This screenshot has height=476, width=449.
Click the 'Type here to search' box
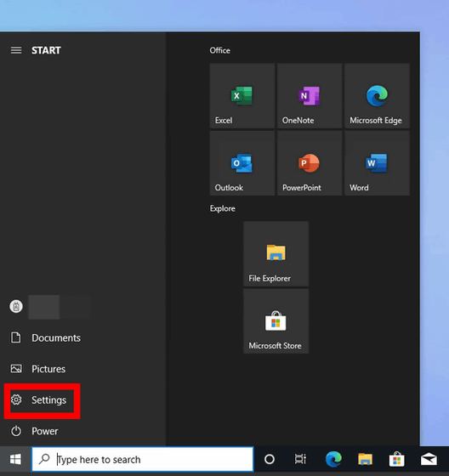[x=143, y=459]
